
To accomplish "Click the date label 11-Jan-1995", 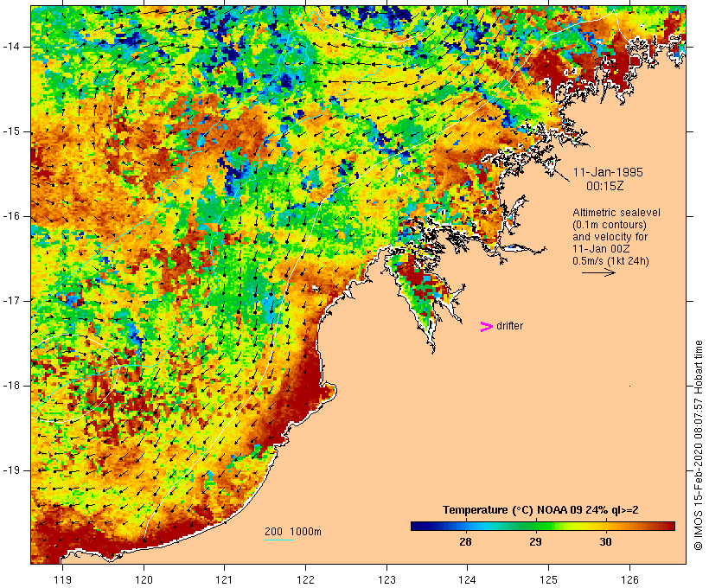I will point(608,172).
